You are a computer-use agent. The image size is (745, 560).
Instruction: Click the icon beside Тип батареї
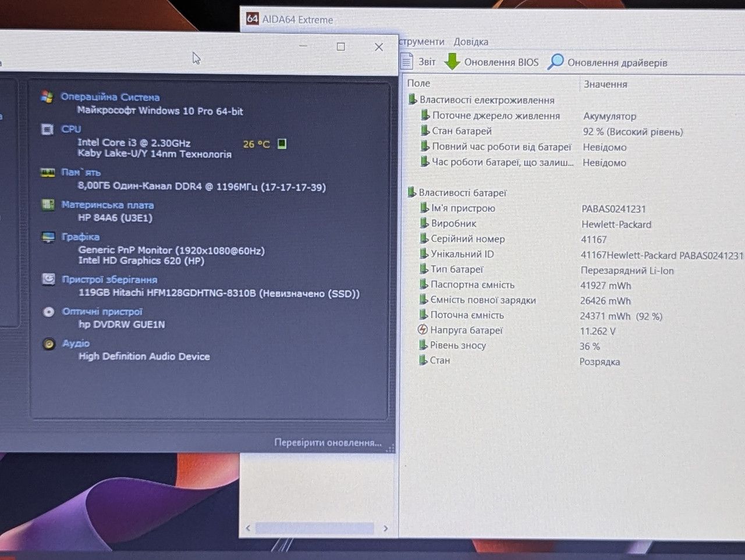tap(424, 269)
